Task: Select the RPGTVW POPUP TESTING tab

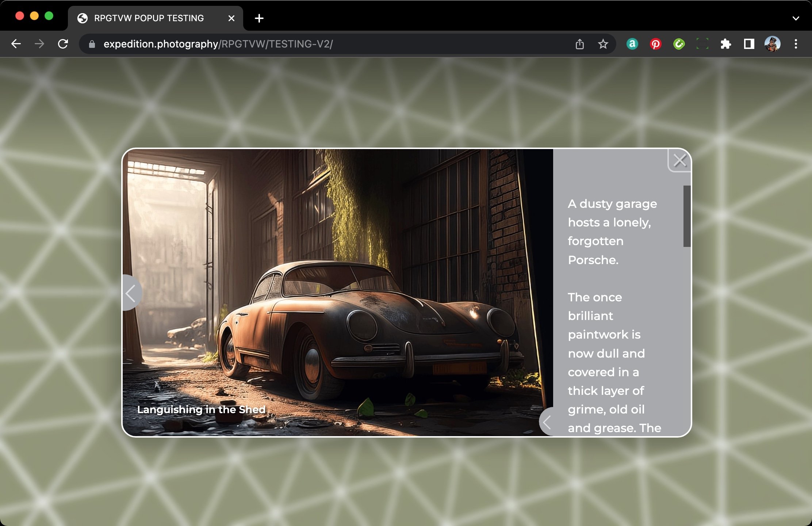Action: [x=156, y=18]
